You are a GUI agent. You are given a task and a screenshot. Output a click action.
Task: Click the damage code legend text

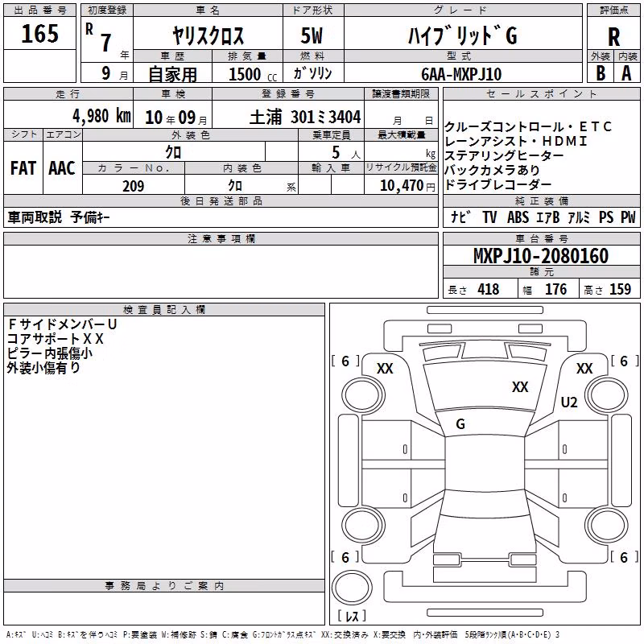(x=283, y=634)
